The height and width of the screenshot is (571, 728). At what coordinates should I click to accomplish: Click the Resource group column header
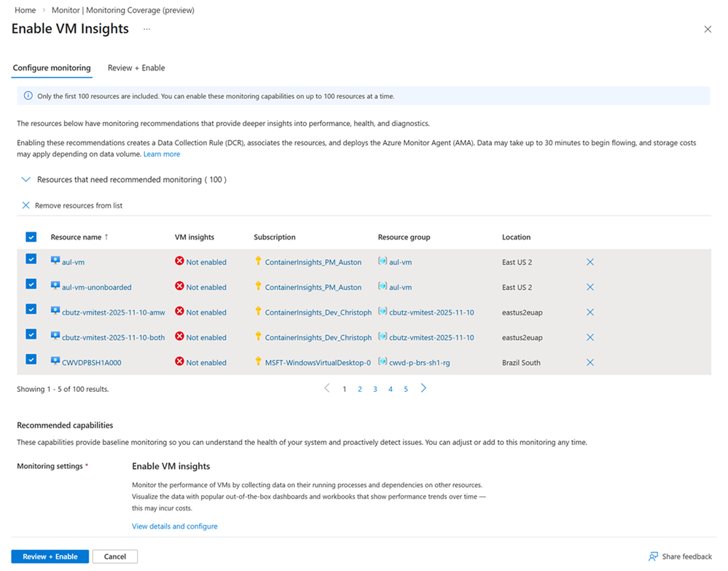tap(404, 237)
